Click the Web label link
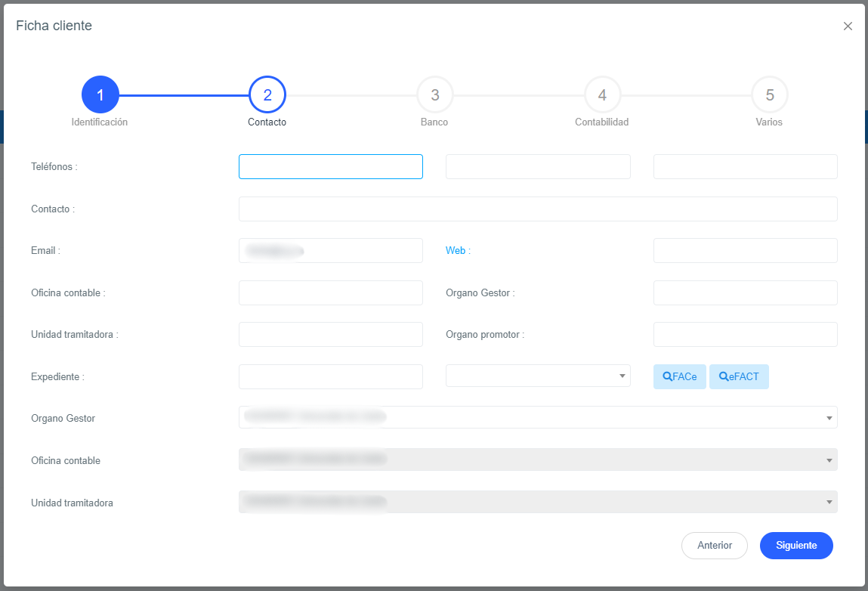 456,251
